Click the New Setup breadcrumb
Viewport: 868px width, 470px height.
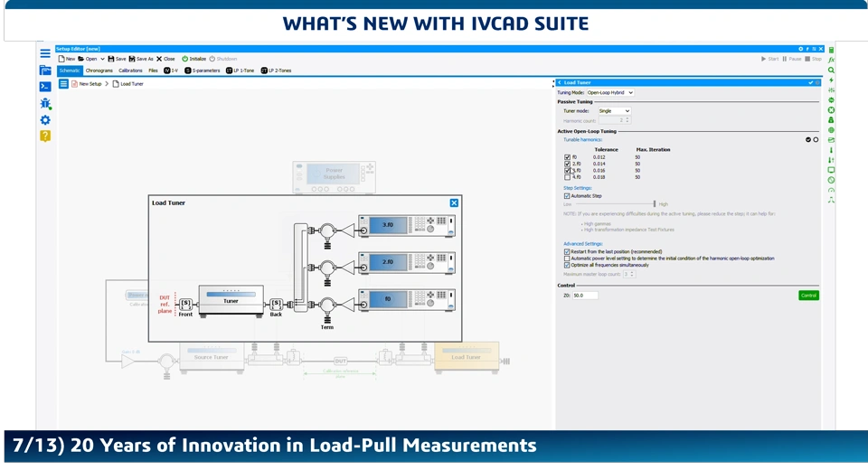87,84
